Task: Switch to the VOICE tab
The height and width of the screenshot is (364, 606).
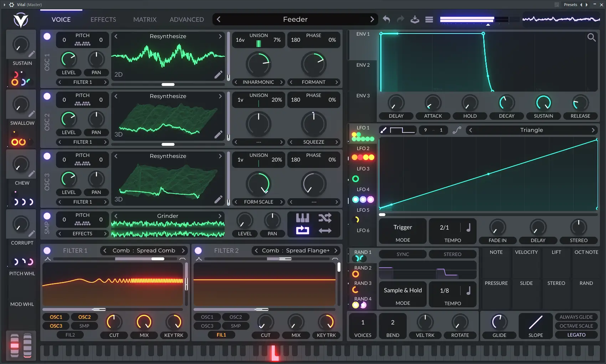Action: point(61,20)
